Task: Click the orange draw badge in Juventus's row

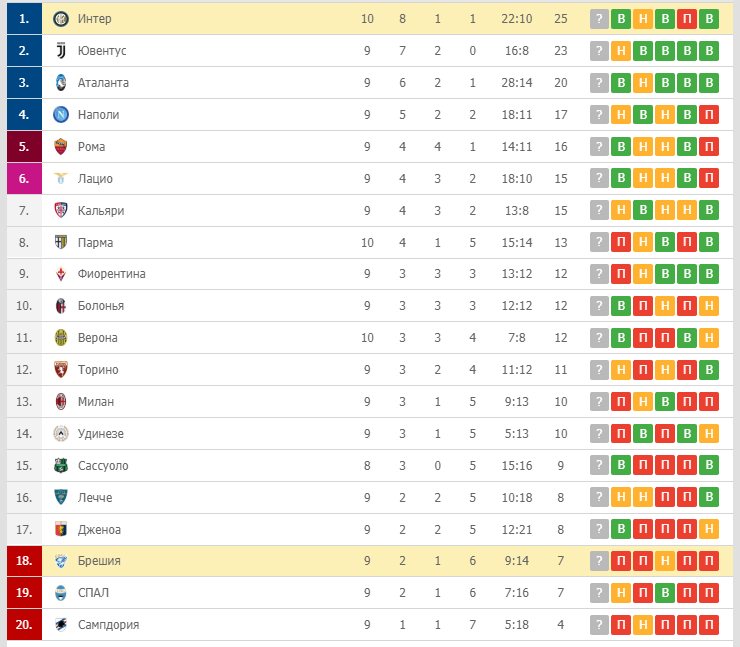Action: (x=621, y=51)
